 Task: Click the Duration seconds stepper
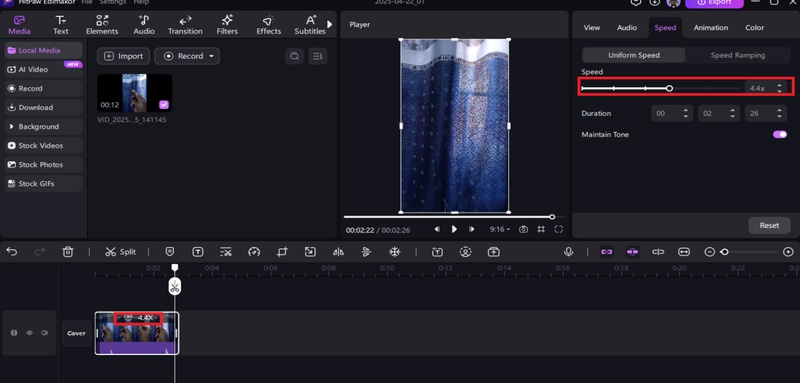coord(780,113)
